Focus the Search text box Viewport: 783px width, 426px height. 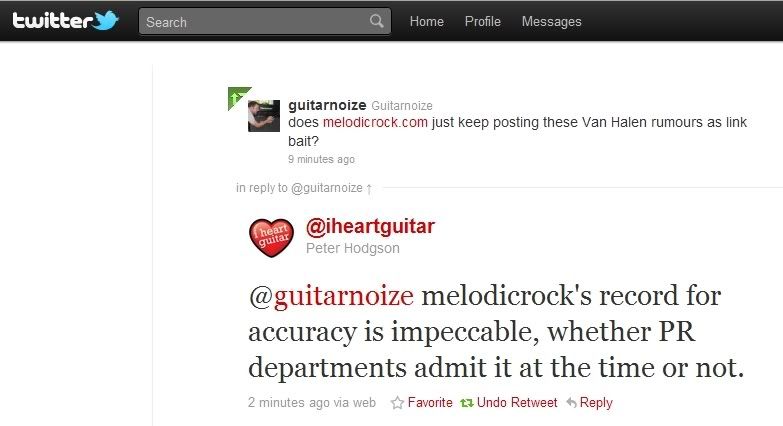(265, 21)
